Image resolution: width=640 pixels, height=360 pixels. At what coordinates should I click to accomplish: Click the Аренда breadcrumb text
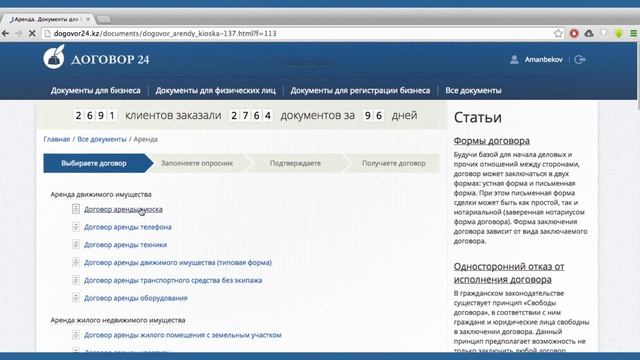point(146,139)
